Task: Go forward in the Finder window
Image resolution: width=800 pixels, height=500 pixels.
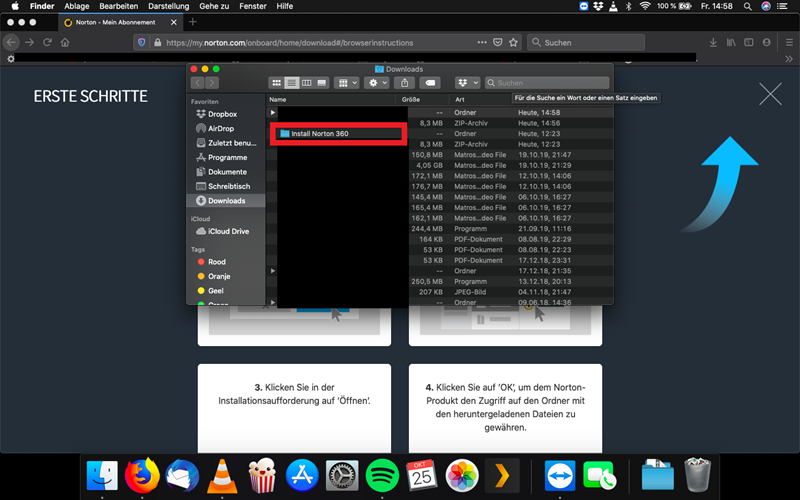Action: pos(212,83)
